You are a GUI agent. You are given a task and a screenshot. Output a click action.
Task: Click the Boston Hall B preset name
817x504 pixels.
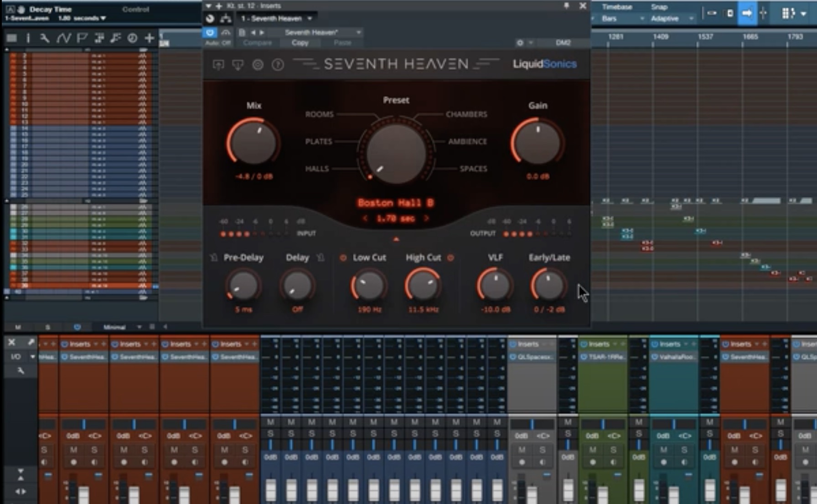coord(395,203)
